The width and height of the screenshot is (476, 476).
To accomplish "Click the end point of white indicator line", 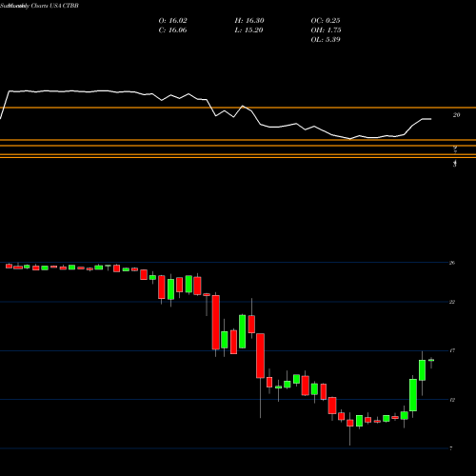I will pos(431,119).
